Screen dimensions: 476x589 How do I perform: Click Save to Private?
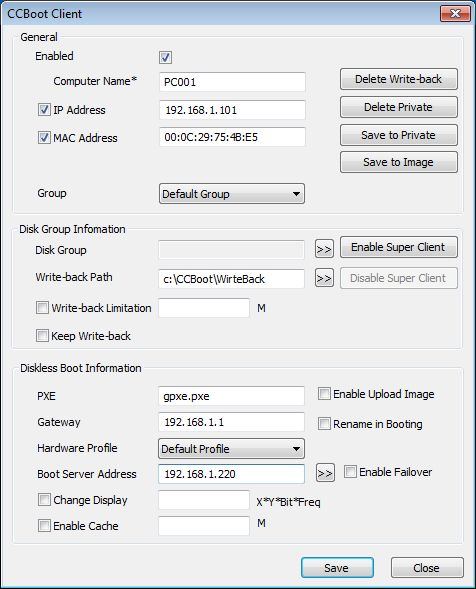399,135
